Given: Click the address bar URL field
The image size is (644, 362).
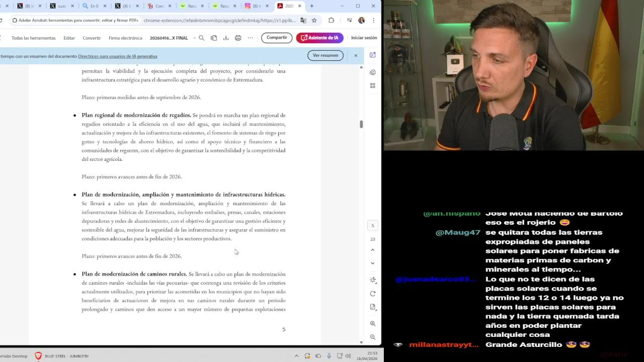Looking at the screenshot, I should click(x=219, y=21).
